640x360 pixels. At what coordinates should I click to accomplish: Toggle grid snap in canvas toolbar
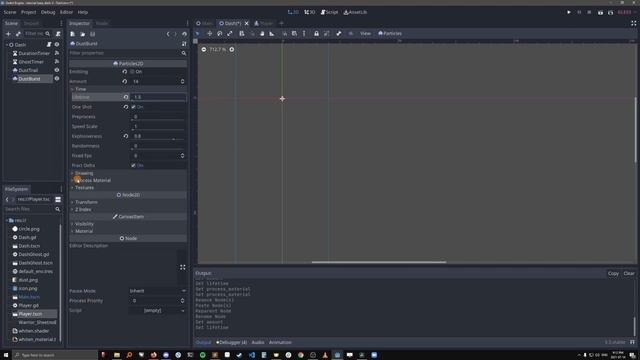click(294, 33)
